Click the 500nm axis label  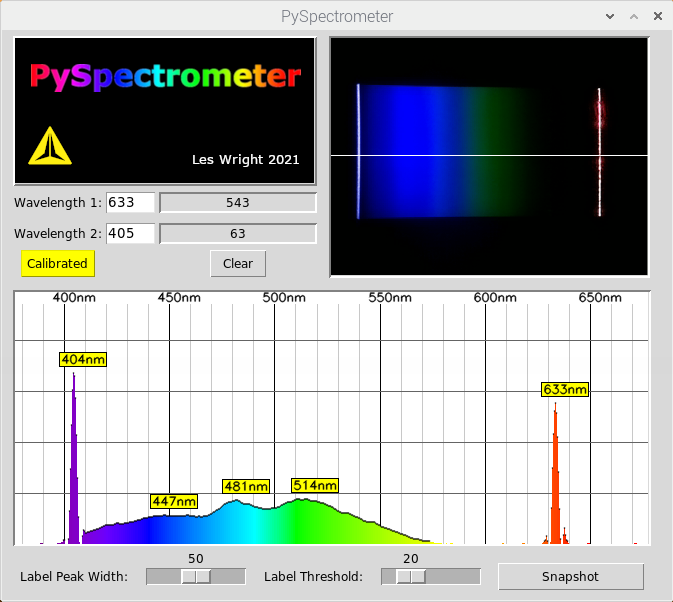pos(284,297)
